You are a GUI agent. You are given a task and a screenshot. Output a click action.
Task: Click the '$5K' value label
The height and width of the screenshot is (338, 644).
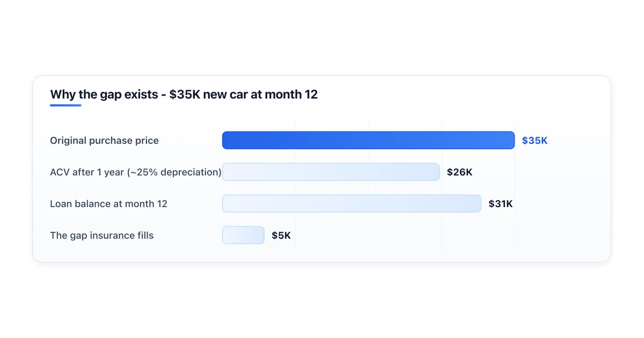[281, 236]
